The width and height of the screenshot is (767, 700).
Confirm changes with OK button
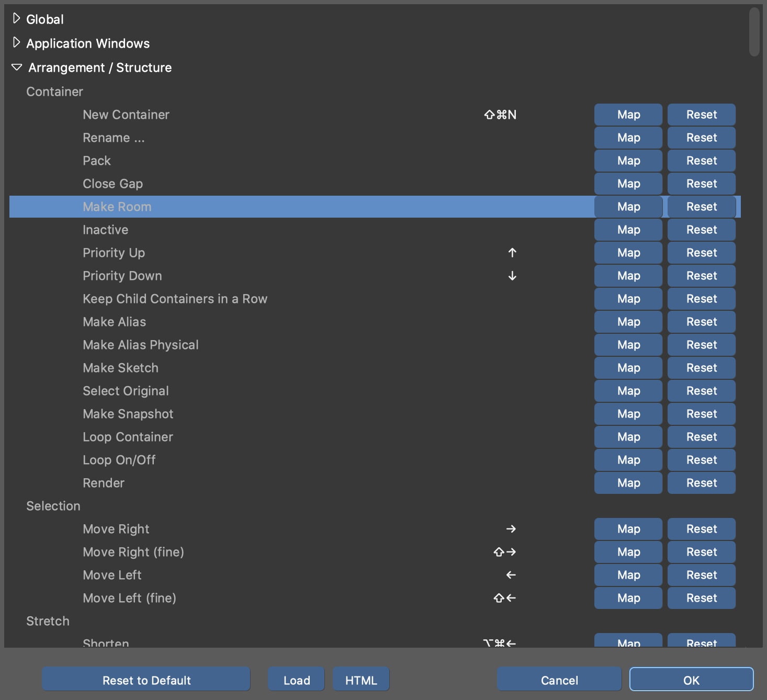pyautogui.click(x=691, y=680)
